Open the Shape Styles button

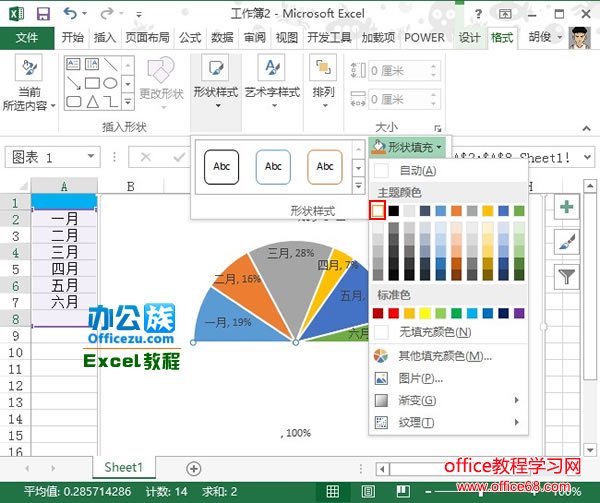click(216, 82)
